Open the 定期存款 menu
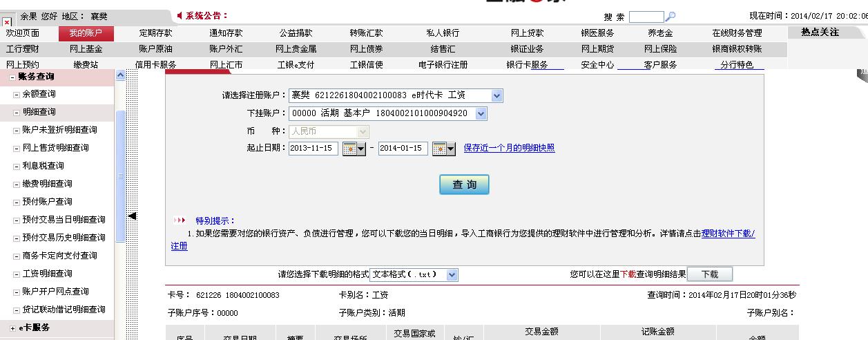The width and height of the screenshot is (868, 340). click(x=155, y=33)
